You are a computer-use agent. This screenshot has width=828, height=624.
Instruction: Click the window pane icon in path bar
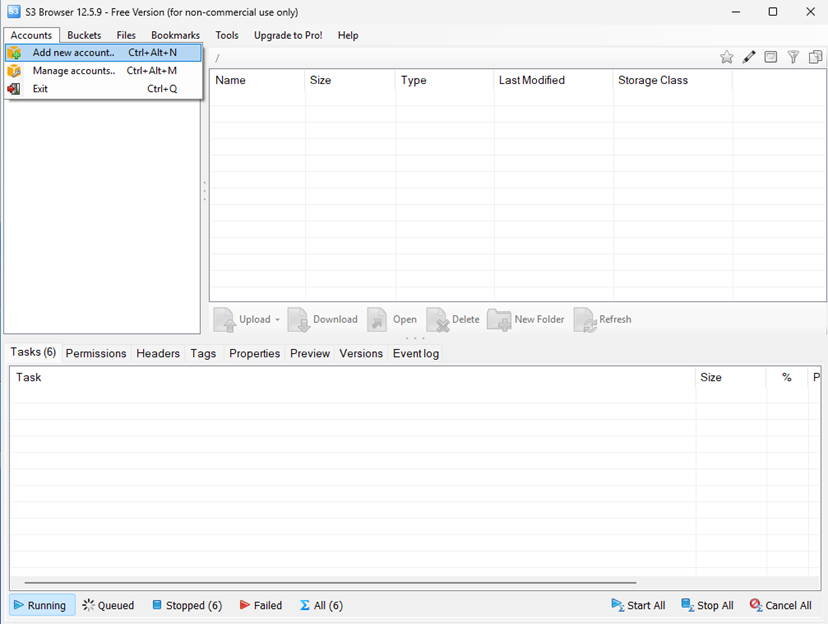point(771,56)
